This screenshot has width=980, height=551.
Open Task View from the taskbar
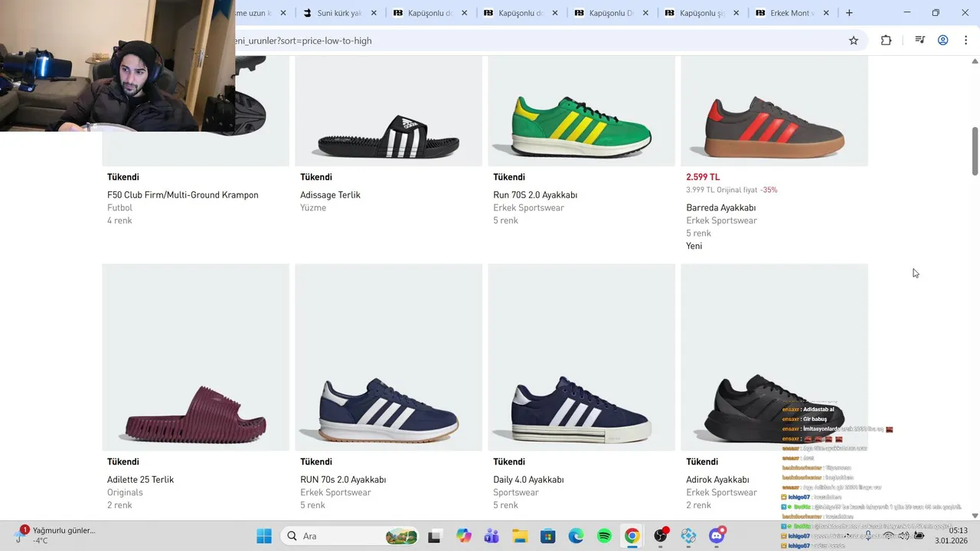(x=435, y=536)
